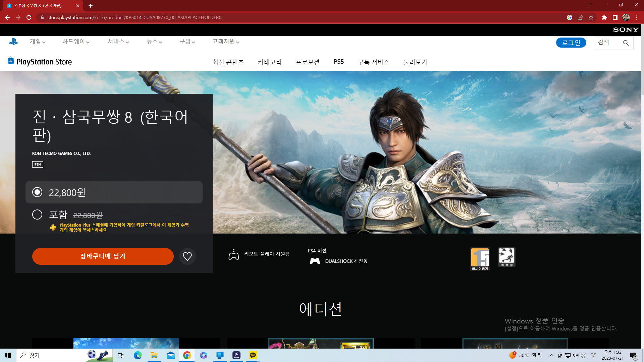The height and width of the screenshot is (362, 644).
Task: Open the 둘러보기 store tab
Action: tap(415, 62)
